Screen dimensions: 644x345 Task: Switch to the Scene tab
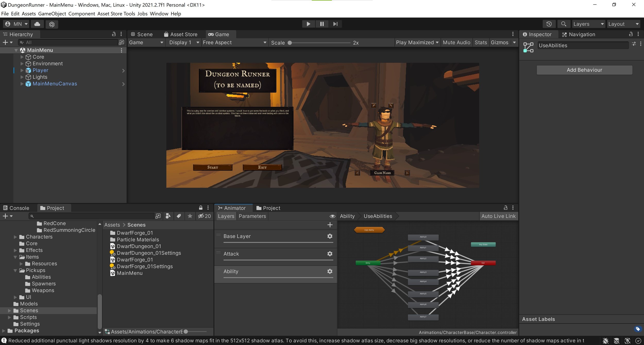click(x=142, y=34)
